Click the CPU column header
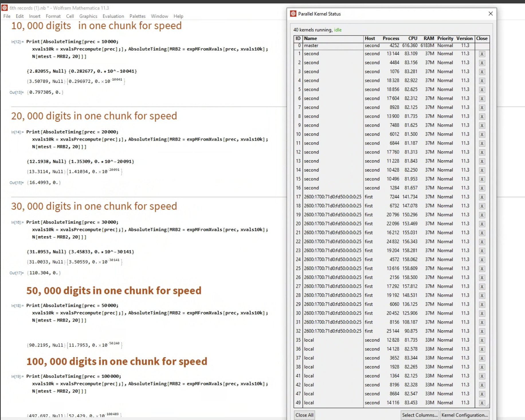The height and width of the screenshot is (420, 525). 413,38
